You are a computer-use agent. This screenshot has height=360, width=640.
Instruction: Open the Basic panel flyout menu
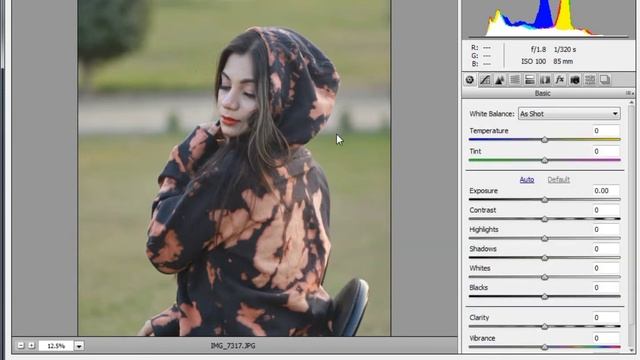[x=629, y=93]
